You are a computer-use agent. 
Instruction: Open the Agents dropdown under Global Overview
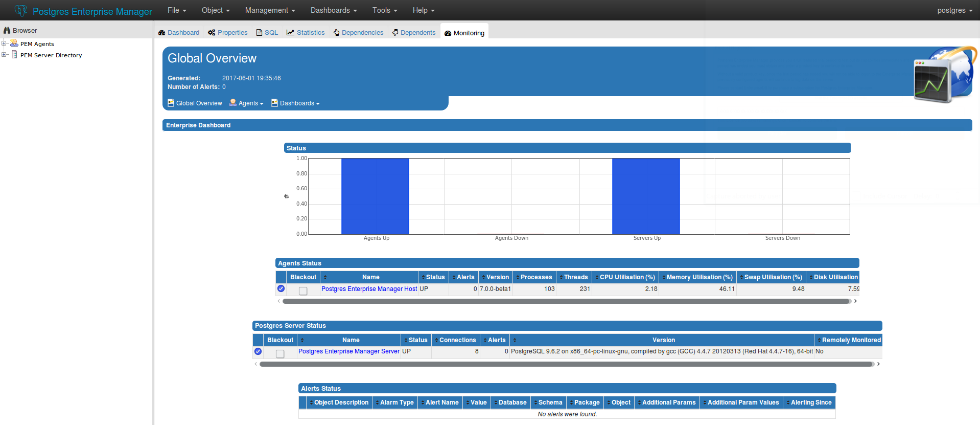[251, 103]
